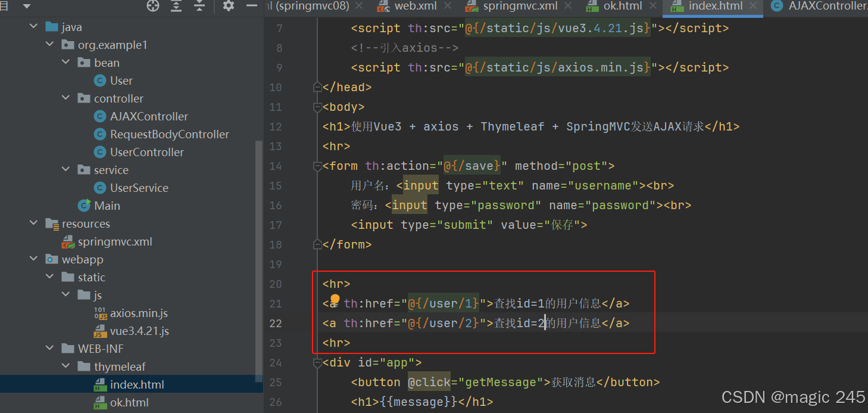Click the resources folder icon

point(52,223)
